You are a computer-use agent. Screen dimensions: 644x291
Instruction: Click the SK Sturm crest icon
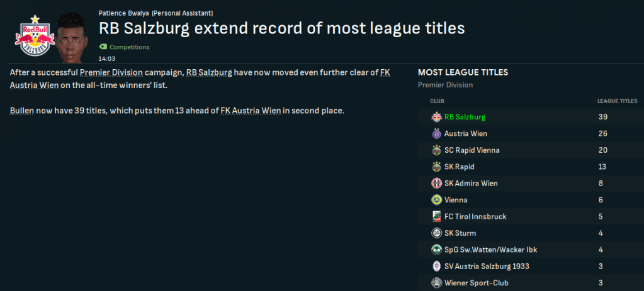coord(436,233)
